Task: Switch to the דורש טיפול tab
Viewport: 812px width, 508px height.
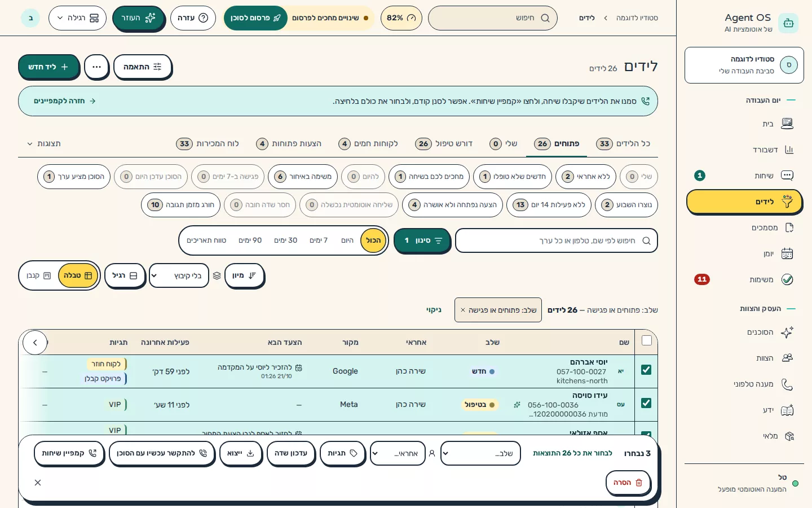Action: point(444,143)
